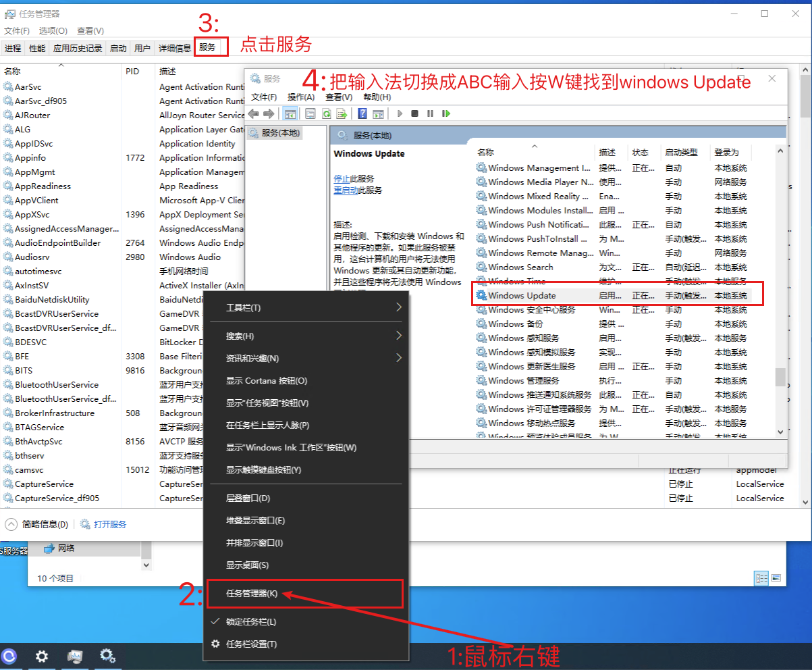Click the Back arrow in Services toolbar

point(254,113)
